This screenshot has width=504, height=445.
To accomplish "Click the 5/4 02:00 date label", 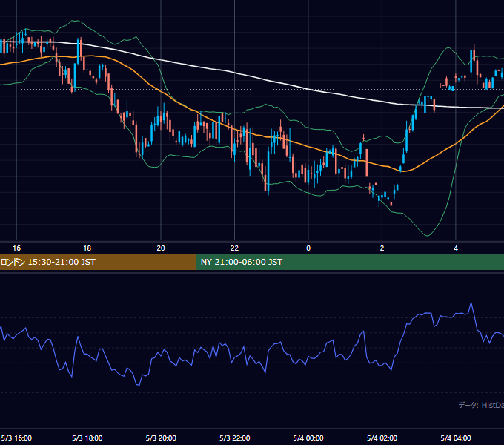I will (382, 438).
